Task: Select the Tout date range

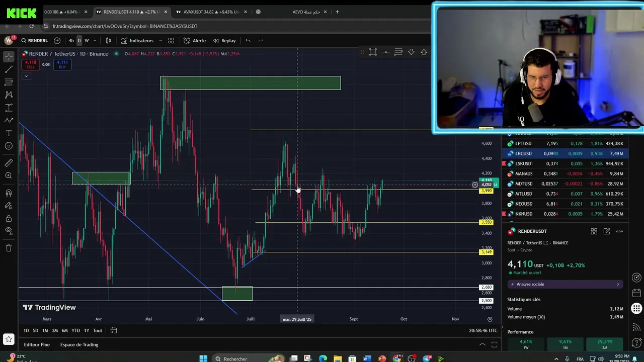Action: click(98, 330)
